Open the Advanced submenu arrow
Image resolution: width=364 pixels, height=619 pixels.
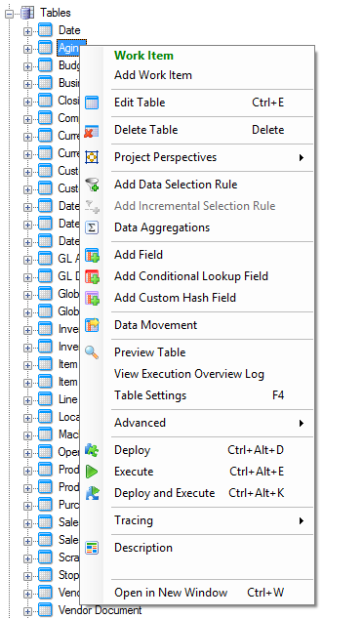click(x=302, y=423)
